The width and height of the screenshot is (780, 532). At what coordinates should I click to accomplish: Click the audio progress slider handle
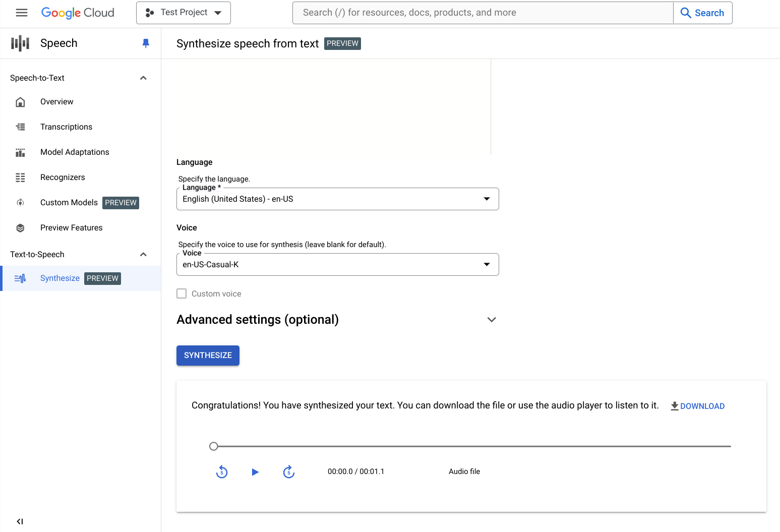pyautogui.click(x=214, y=446)
